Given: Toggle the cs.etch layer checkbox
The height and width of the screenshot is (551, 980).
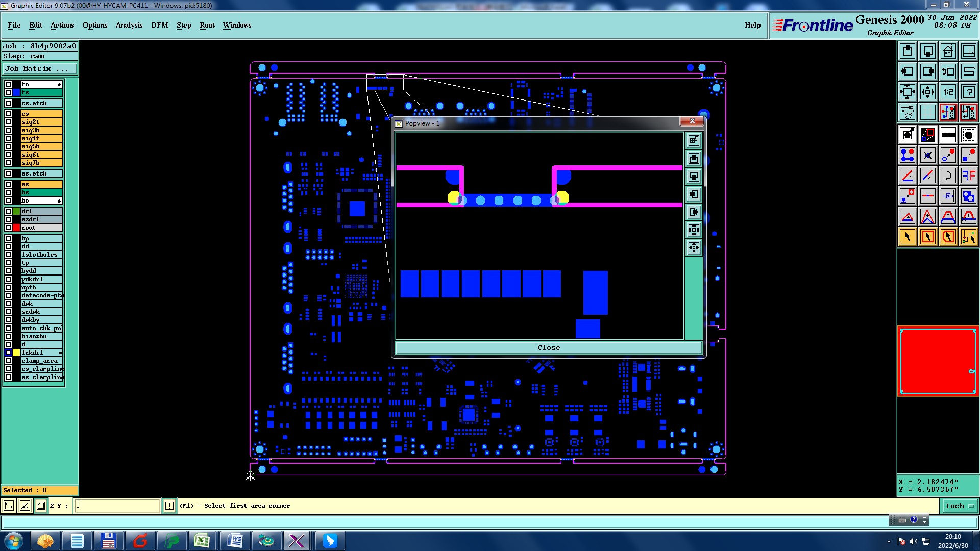Looking at the screenshot, I should point(8,103).
